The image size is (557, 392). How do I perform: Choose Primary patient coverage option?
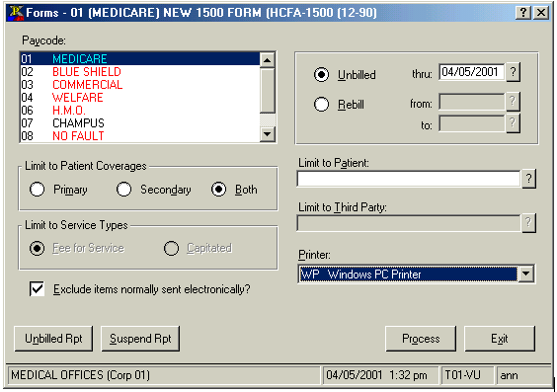tap(37, 190)
